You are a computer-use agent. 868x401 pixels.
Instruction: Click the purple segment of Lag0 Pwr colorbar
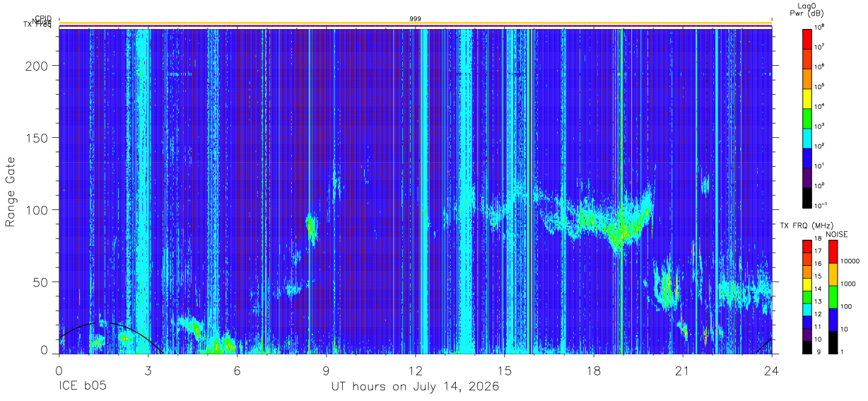click(807, 178)
